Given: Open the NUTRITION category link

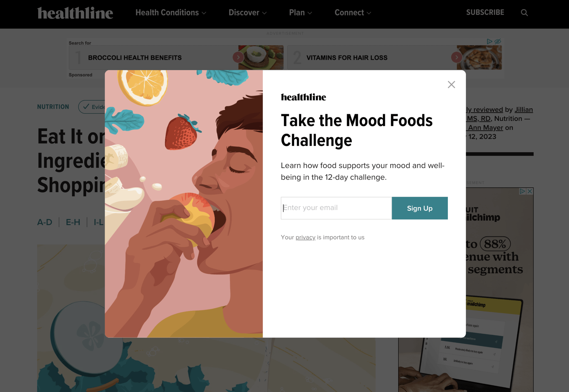Looking at the screenshot, I should (x=53, y=107).
